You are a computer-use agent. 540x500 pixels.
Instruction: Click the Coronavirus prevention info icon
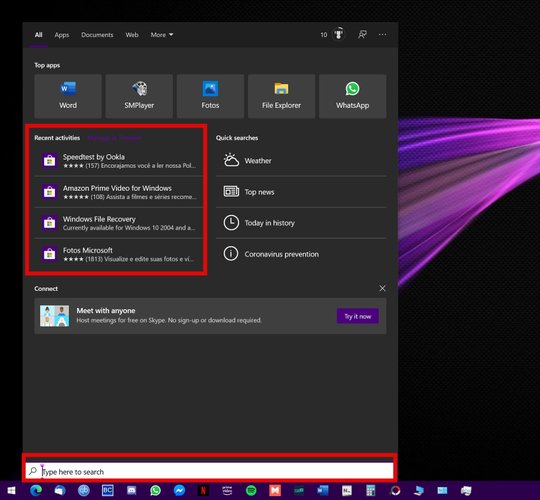(x=231, y=254)
